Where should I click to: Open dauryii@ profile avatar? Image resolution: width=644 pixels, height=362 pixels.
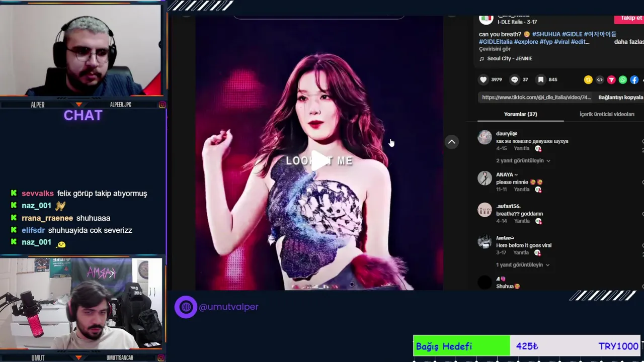click(485, 137)
